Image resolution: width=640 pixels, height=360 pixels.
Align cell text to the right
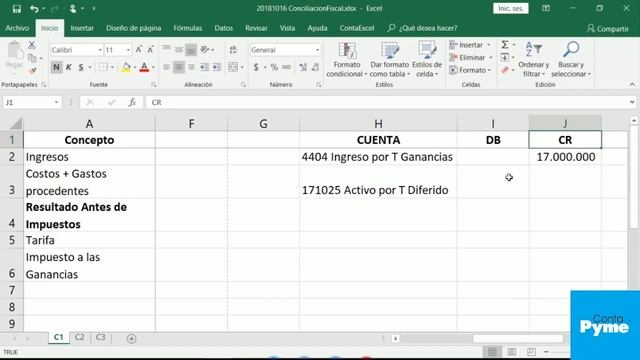click(191, 67)
